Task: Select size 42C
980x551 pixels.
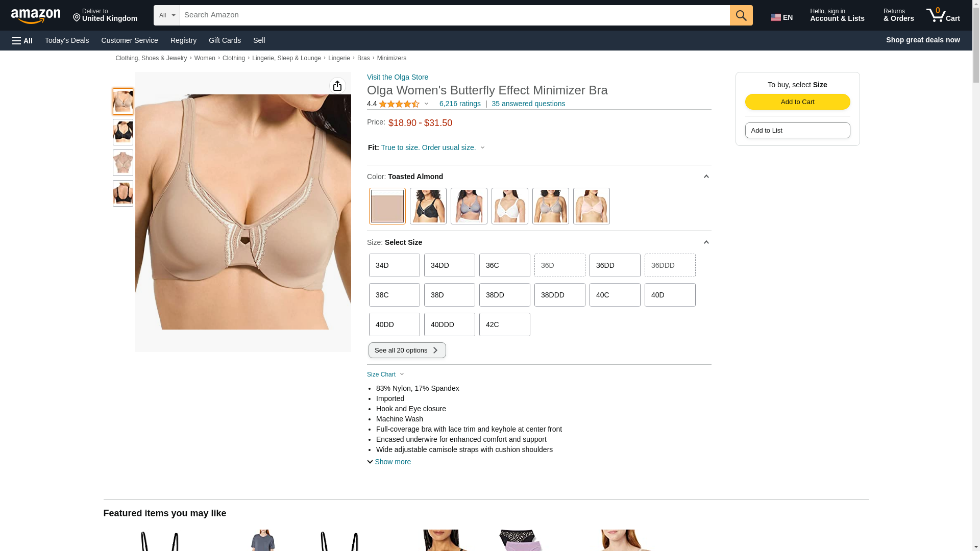Action: tap(505, 324)
